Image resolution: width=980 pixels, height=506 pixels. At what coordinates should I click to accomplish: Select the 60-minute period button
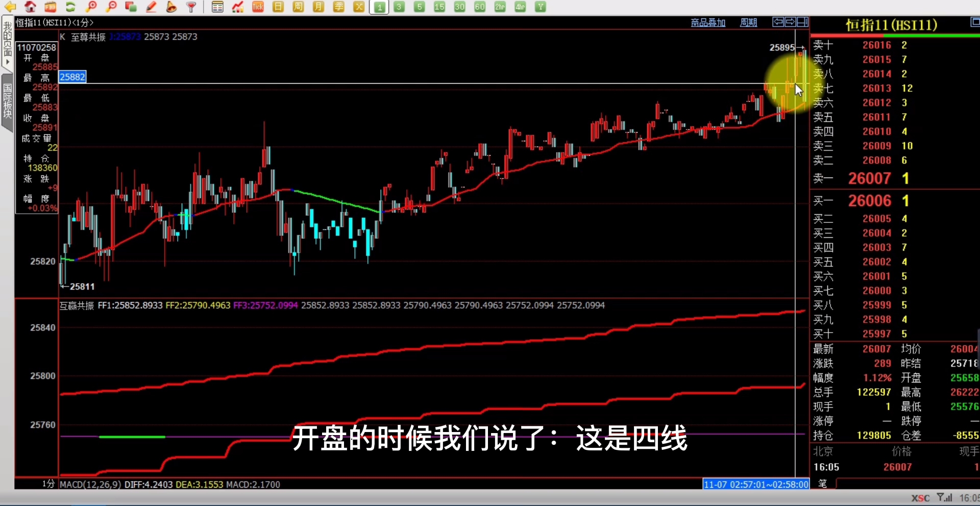[480, 7]
